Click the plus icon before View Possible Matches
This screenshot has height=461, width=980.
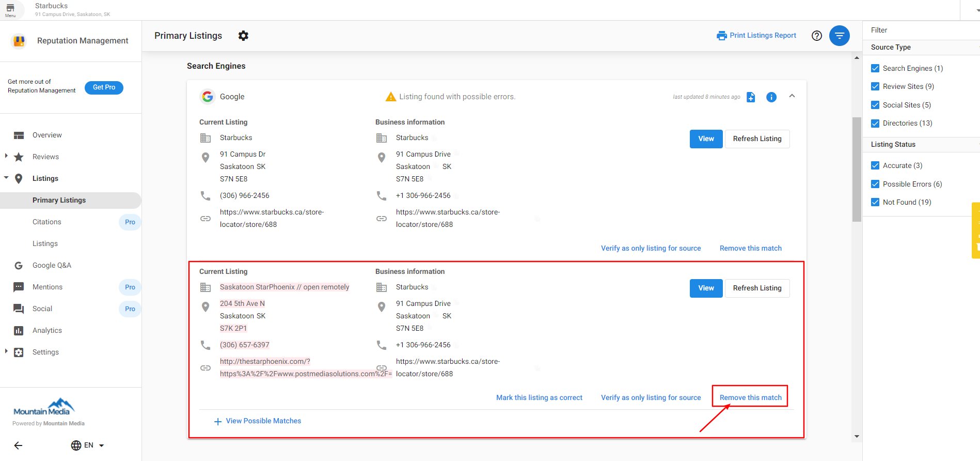218,422
